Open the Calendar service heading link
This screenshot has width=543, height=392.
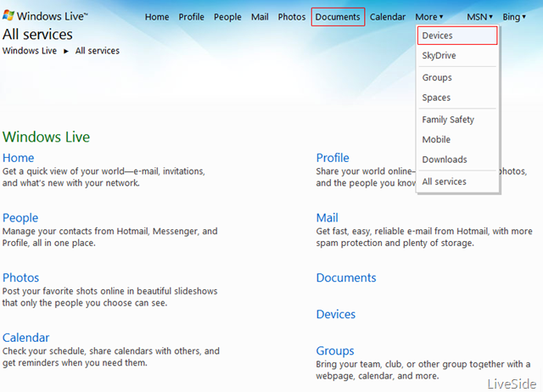25,338
